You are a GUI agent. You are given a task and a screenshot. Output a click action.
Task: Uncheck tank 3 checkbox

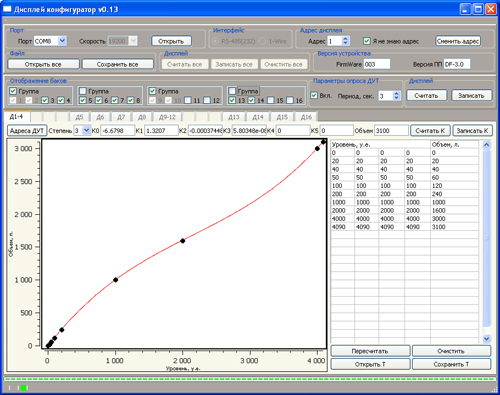[45, 100]
